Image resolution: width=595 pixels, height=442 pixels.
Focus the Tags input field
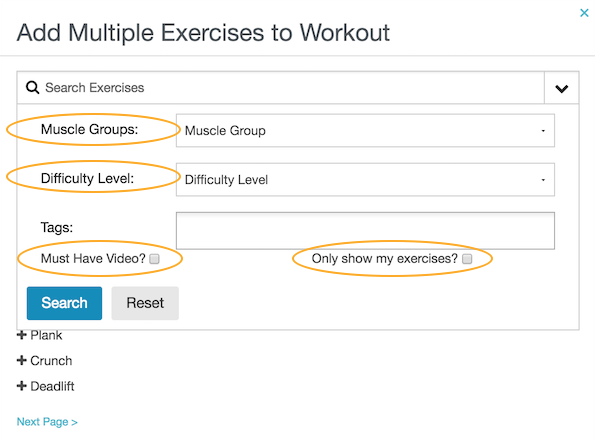(365, 231)
